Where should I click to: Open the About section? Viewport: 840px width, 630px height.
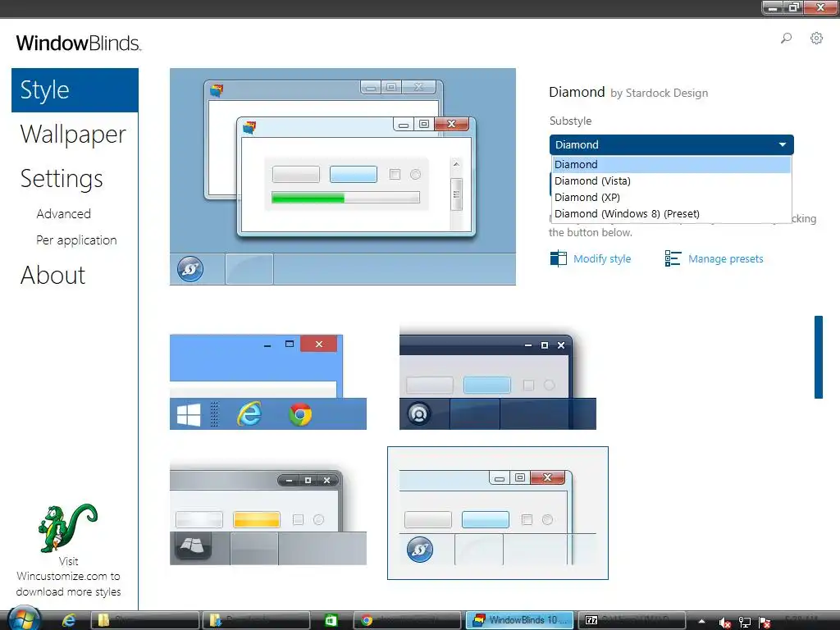pyautogui.click(x=53, y=276)
